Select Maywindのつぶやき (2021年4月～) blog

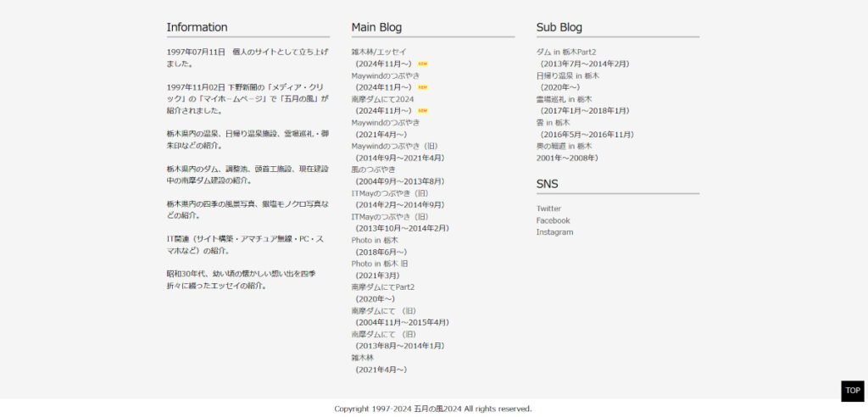pos(386,122)
